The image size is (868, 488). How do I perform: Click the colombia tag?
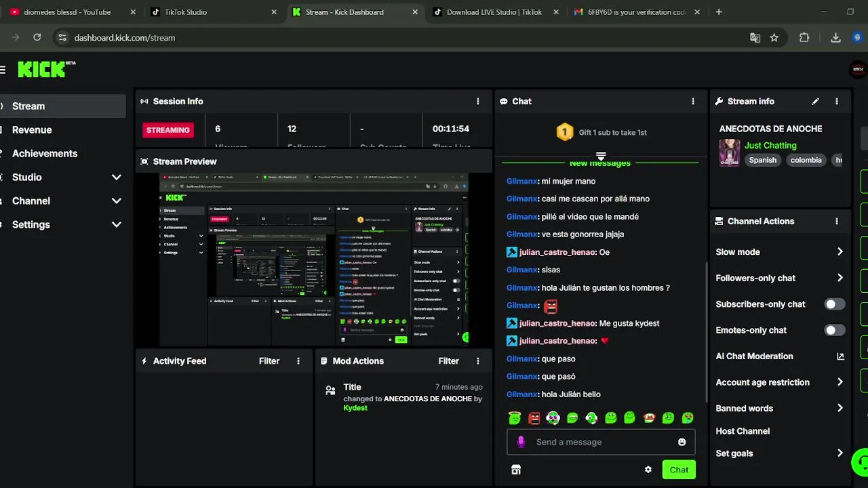coord(806,161)
